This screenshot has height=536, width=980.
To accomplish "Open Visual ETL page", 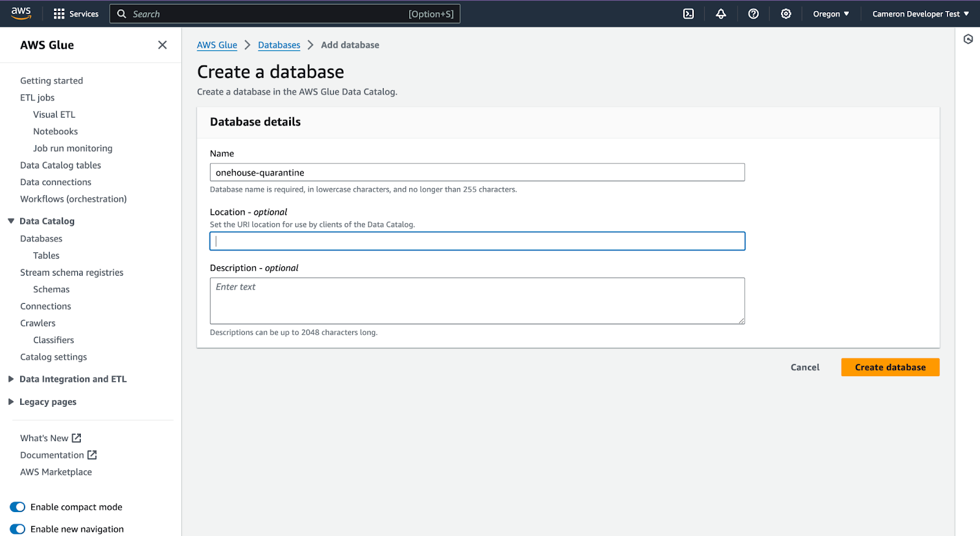I will point(54,115).
